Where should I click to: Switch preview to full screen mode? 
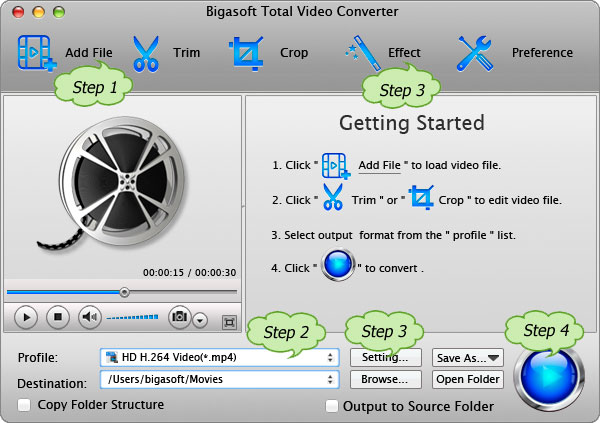pyautogui.click(x=229, y=322)
